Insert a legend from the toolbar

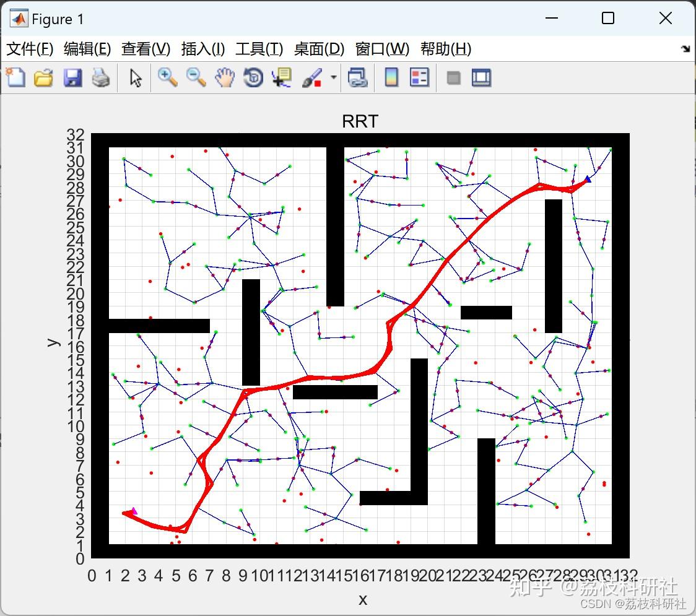click(x=419, y=77)
